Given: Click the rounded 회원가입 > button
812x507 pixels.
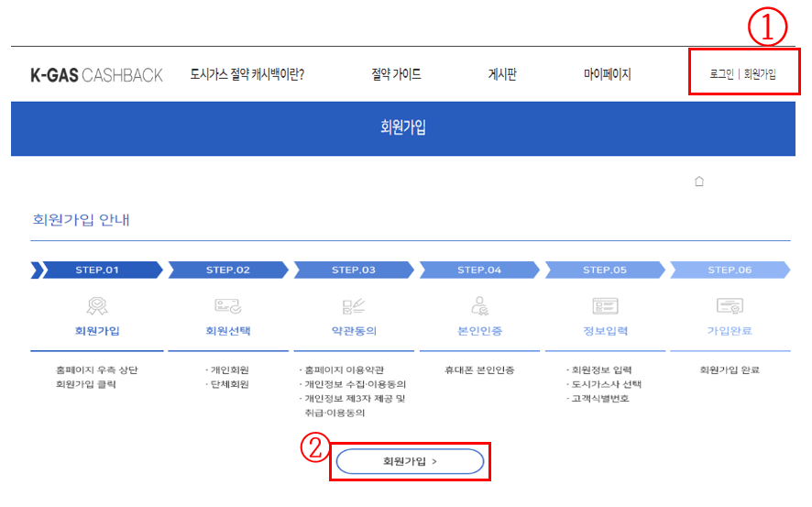Looking at the screenshot, I should pos(410,461).
